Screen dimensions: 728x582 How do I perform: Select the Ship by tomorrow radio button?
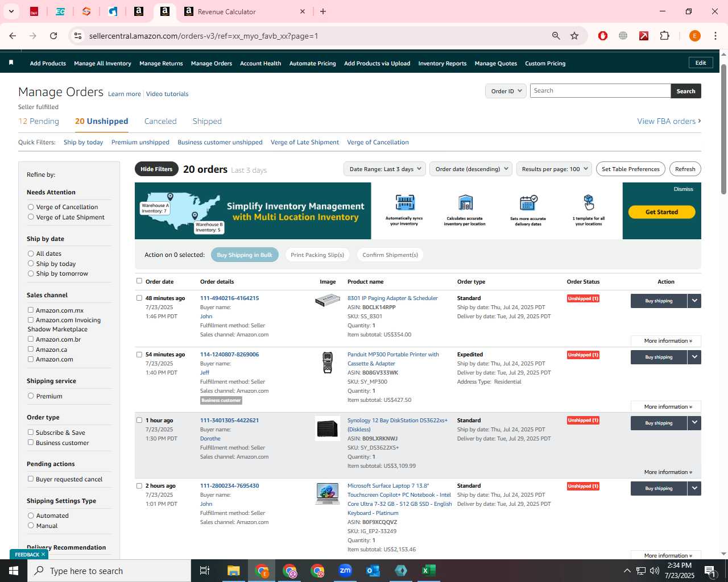click(x=31, y=273)
